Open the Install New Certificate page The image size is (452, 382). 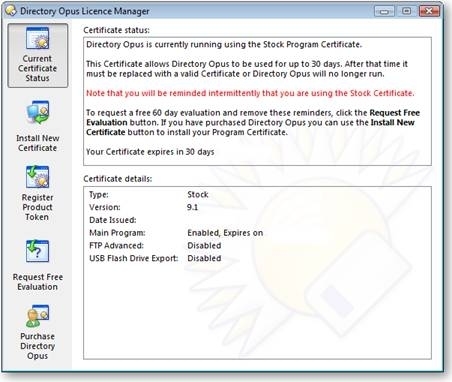[38, 126]
